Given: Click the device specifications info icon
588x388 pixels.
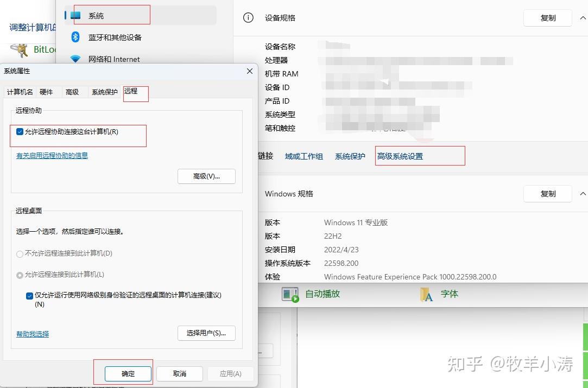Looking at the screenshot, I should click(x=248, y=17).
